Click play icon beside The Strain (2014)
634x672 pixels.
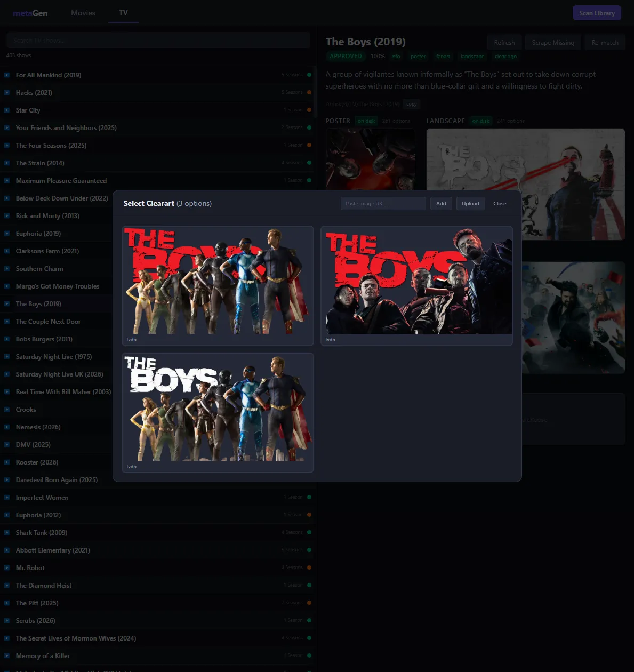pyautogui.click(x=7, y=163)
